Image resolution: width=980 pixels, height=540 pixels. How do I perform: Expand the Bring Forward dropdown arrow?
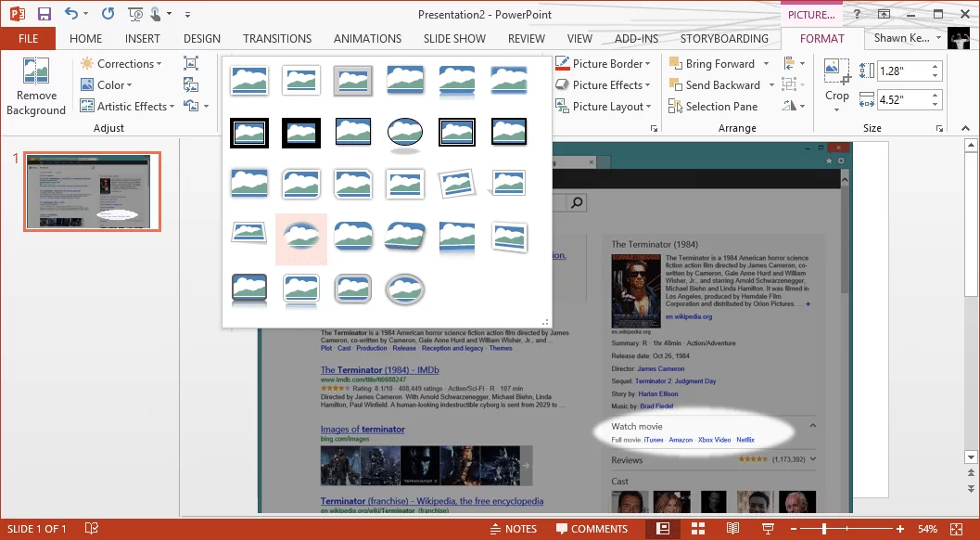pos(766,64)
